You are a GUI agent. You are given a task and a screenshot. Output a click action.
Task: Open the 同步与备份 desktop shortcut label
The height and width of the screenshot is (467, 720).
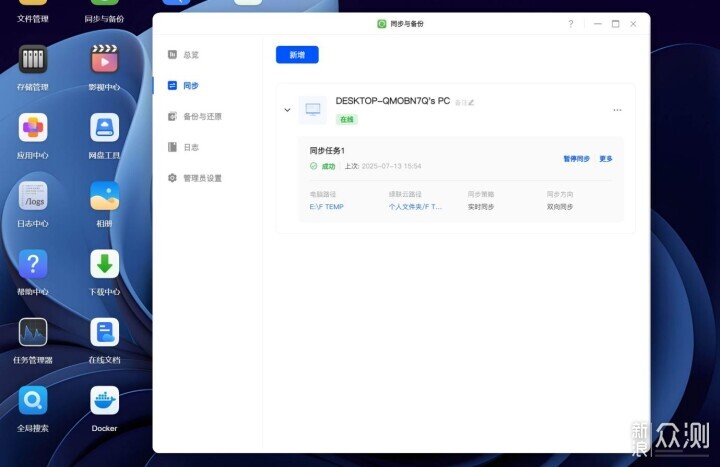pos(104,19)
